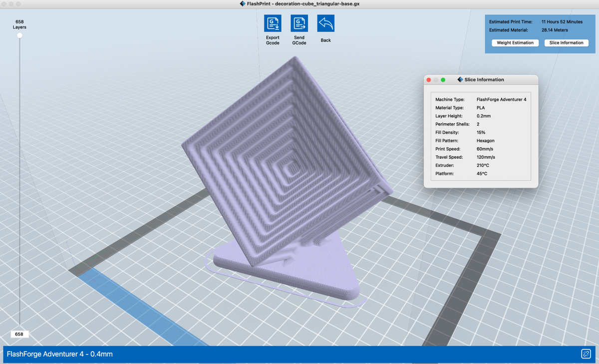Click the yellow minimize button on Slice Information window
Image resolution: width=599 pixels, height=364 pixels.
coord(436,79)
